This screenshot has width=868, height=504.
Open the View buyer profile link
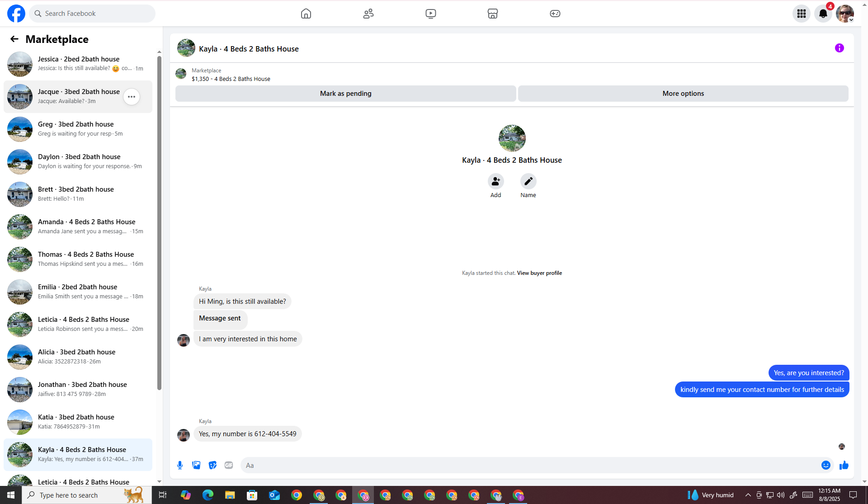[x=539, y=273]
